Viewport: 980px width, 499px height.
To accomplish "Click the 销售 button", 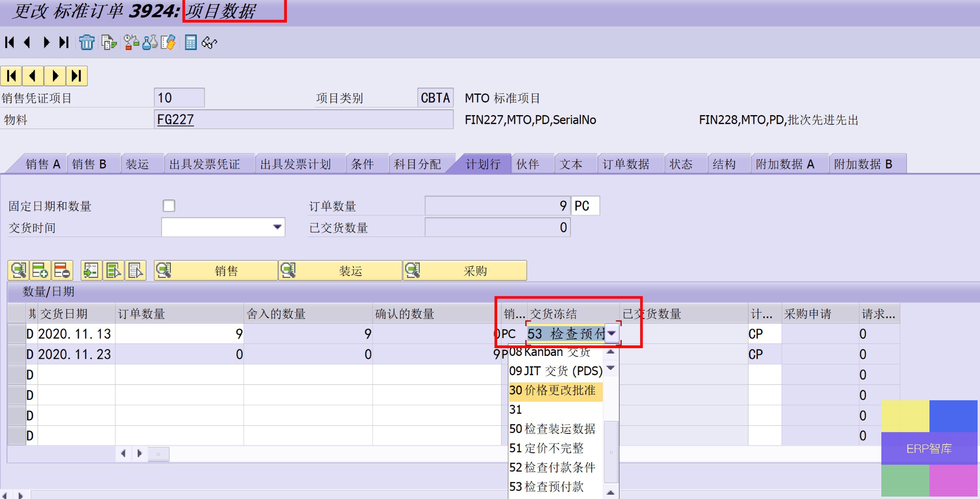I will (216, 271).
